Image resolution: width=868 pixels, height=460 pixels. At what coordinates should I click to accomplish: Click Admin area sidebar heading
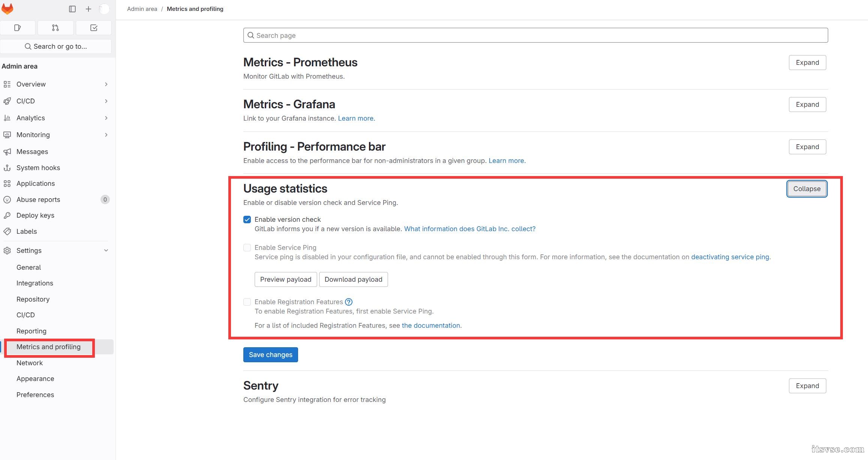pyautogui.click(x=19, y=66)
